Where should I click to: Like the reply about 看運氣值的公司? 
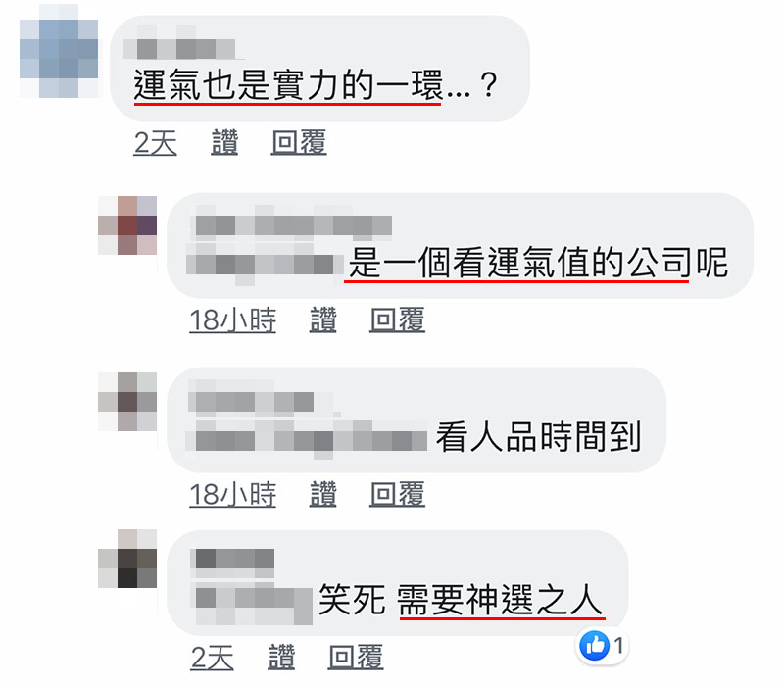(323, 319)
